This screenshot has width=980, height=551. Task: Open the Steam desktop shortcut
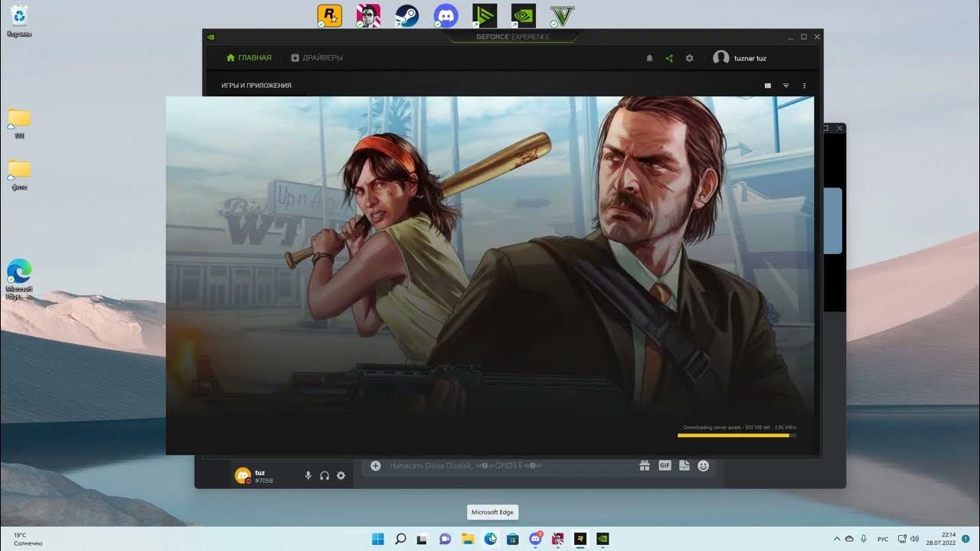click(407, 16)
